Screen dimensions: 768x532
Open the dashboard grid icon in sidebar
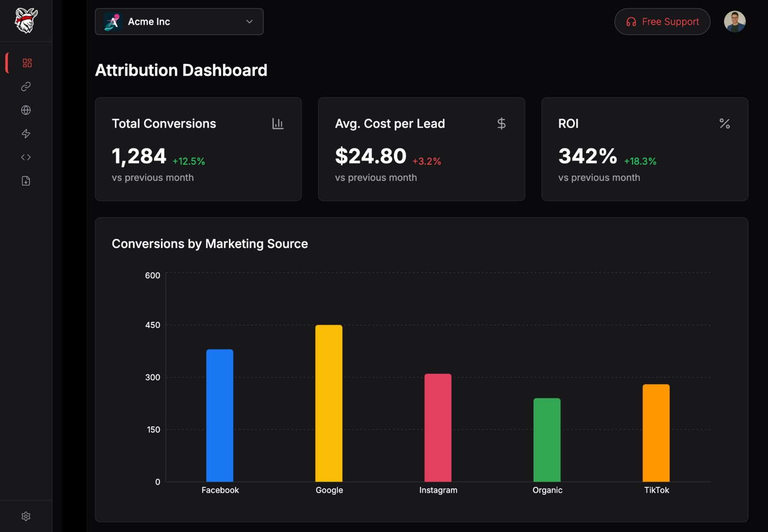coord(27,62)
